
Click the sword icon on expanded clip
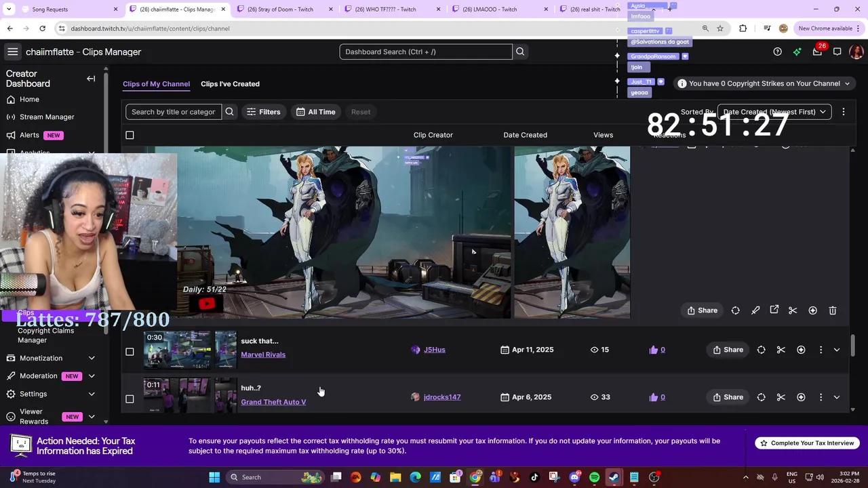coord(755,310)
